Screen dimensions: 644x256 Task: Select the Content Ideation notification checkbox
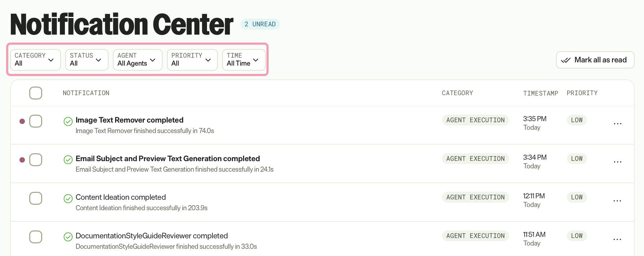tap(36, 198)
